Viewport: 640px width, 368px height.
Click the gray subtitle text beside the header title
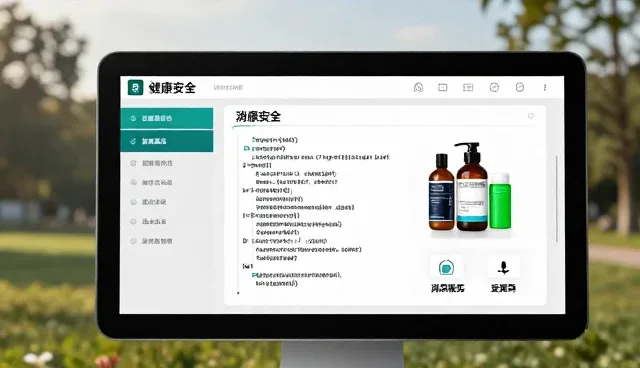coord(228,87)
